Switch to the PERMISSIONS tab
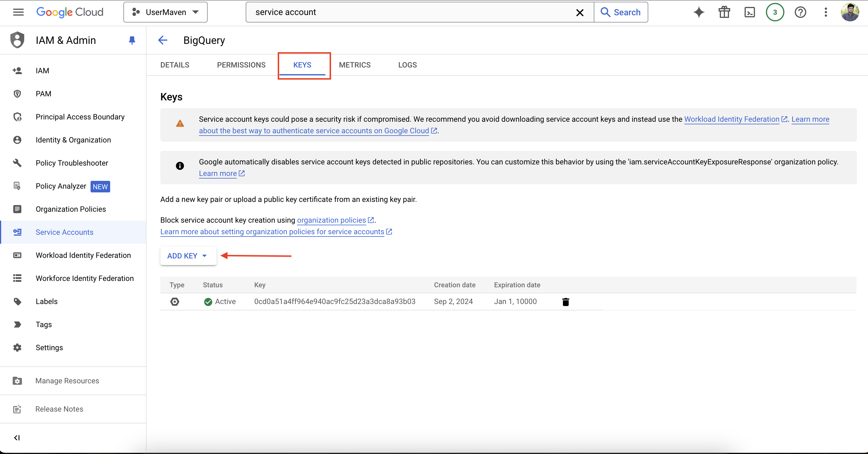The height and width of the screenshot is (454, 868). click(x=241, y=65)
